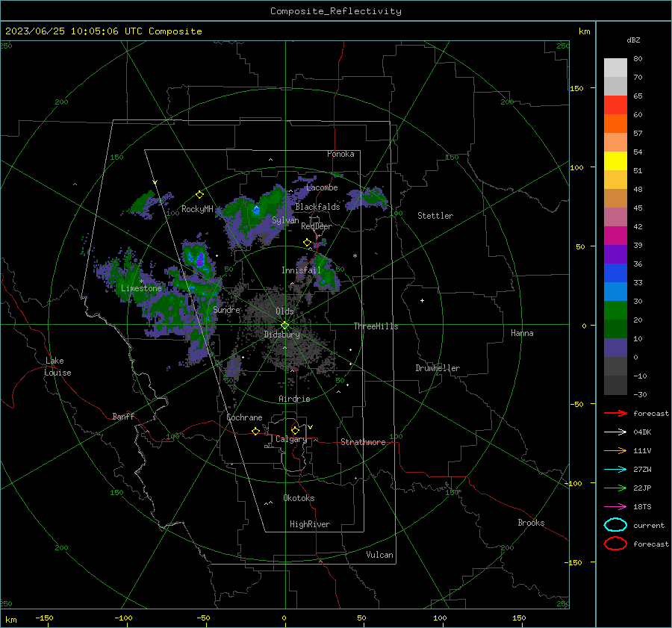
Task: Click the blue 36 dBZ color swatch
Action: click(x=615, y=273)
